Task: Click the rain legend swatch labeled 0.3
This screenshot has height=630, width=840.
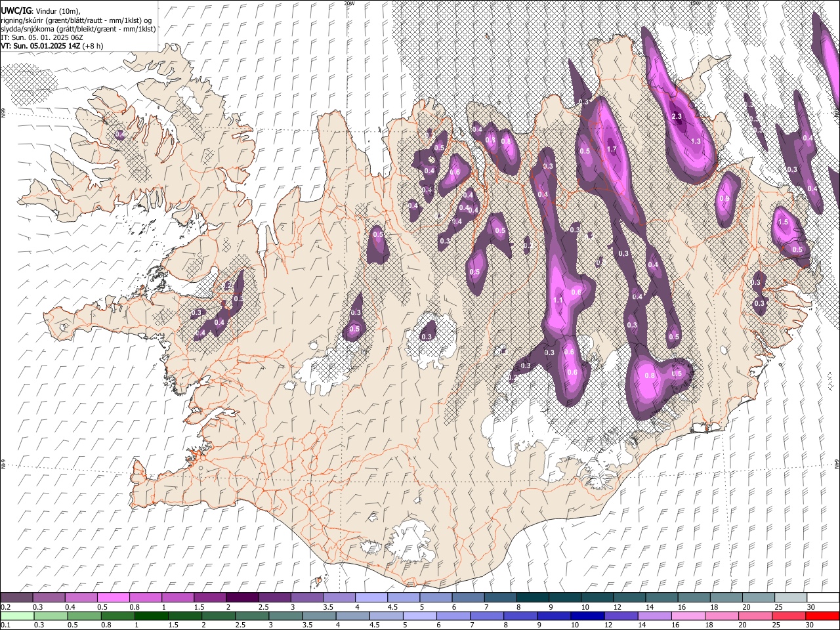Action: pos(51,616)
